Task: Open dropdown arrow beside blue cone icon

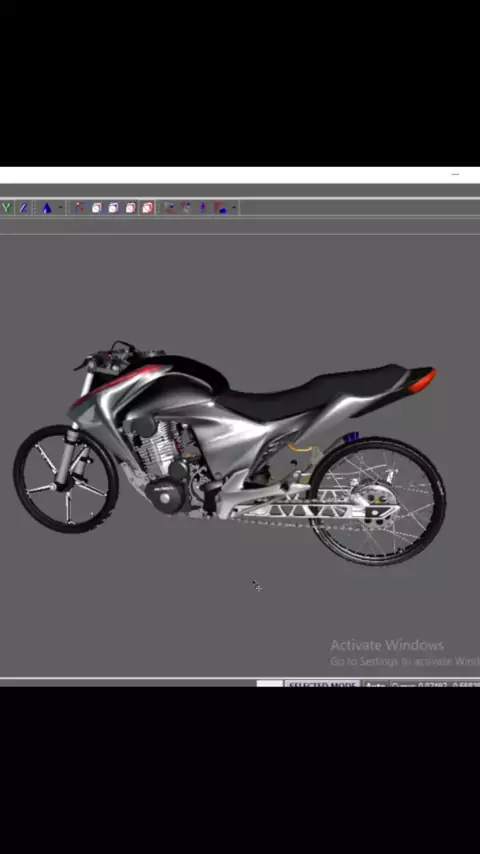Action: pos(60,208)
